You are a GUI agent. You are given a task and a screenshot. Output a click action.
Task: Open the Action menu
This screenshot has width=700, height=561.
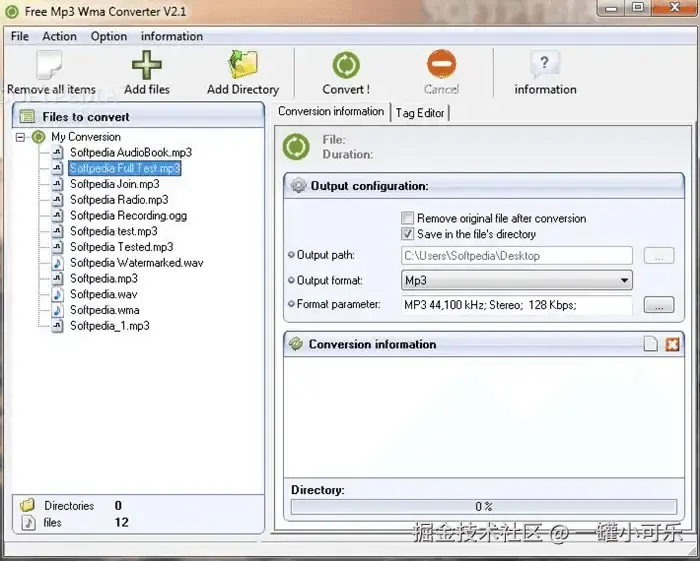tap(59, 36)
